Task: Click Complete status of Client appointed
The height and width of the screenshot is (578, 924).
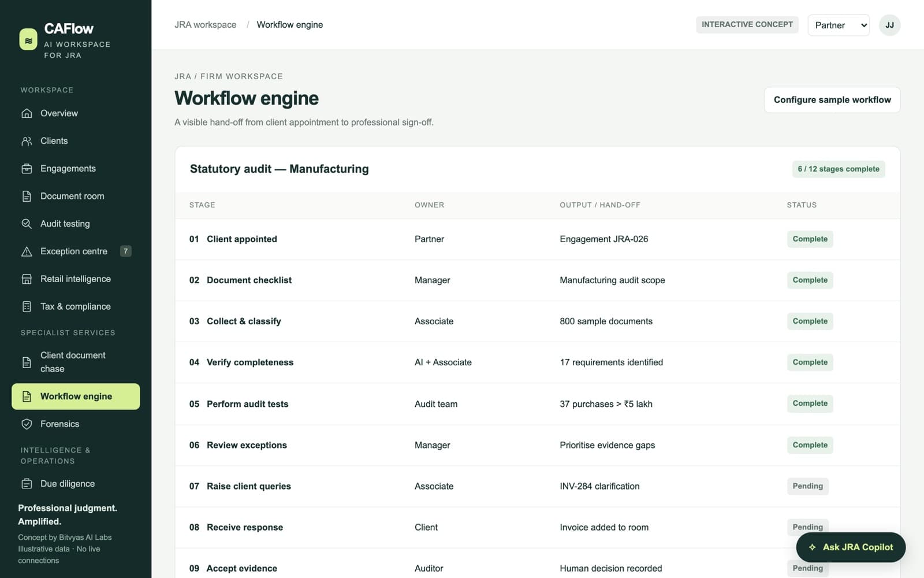Action: click(x=810, y=239)
